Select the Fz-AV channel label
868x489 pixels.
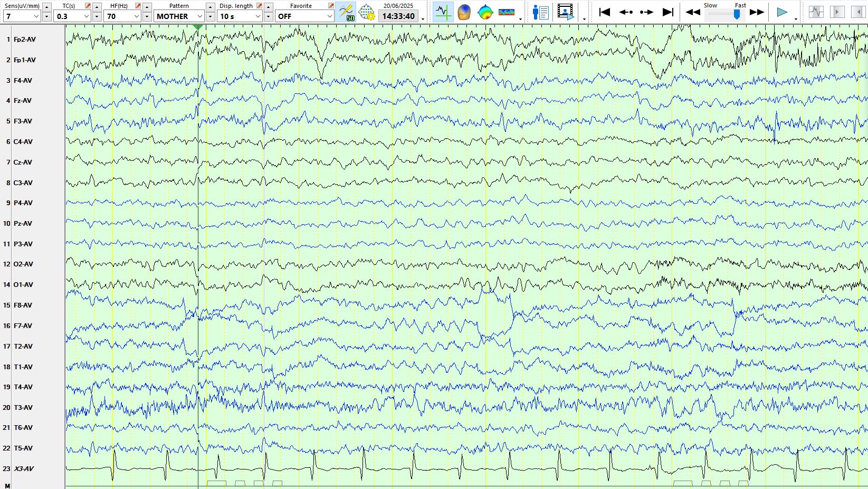coord(23,101)
